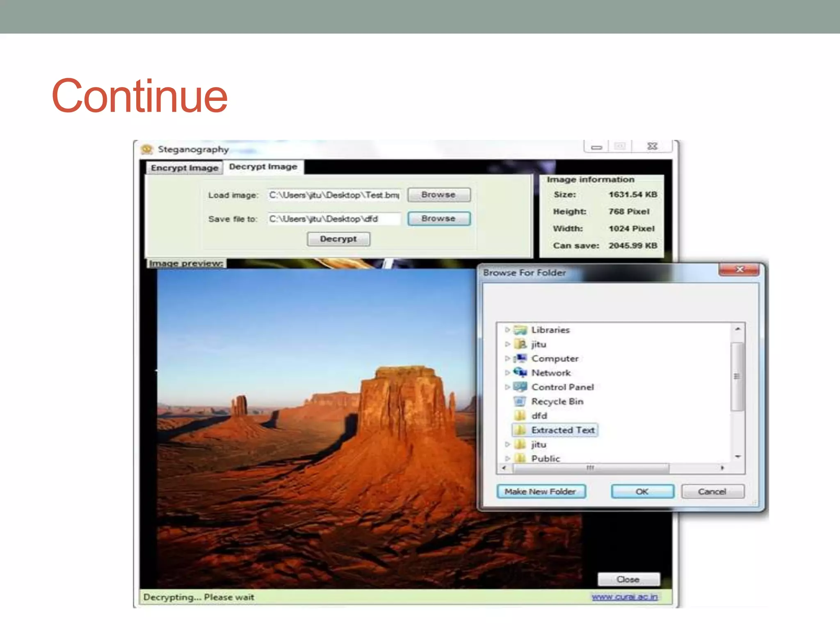Click the Save file to path field
Viewport: 840px width, 630px height.
(334, 219)
